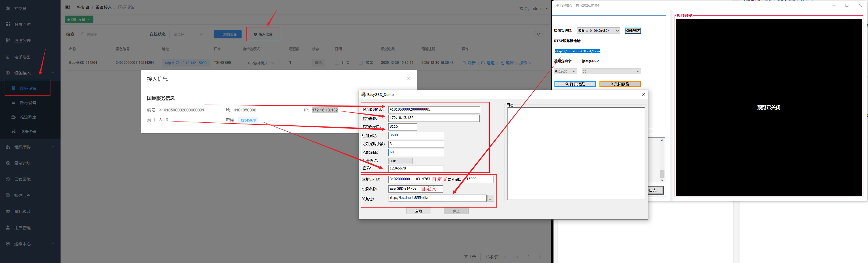Click 通道 for EasyGBD-214264 device
Screen dimensions: 868x263
488,63
